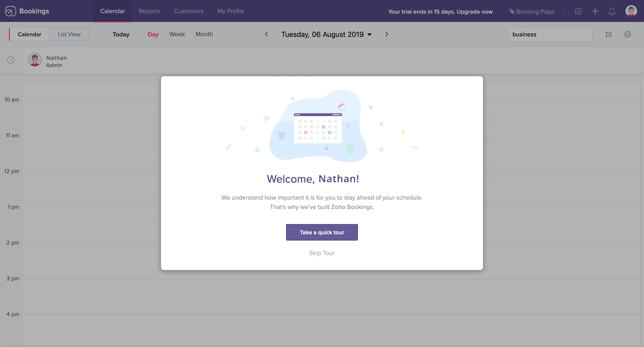Click Nathan's staff avatar

point(35,60)
